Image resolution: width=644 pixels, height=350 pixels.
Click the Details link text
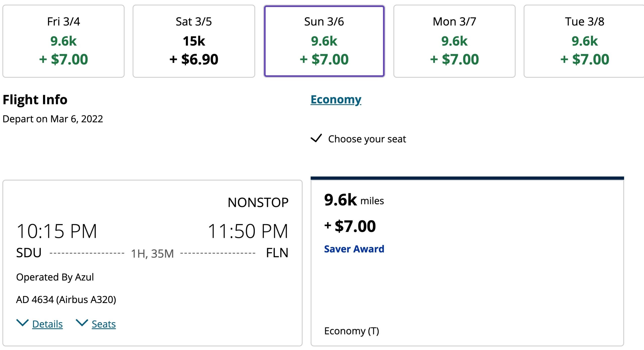[47, 324]
